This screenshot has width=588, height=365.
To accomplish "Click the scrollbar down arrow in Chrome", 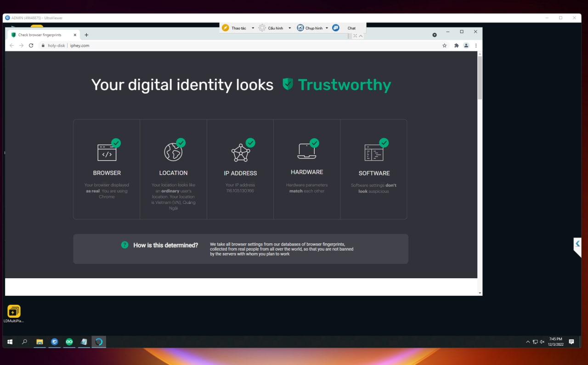I will tap(480, 292).
